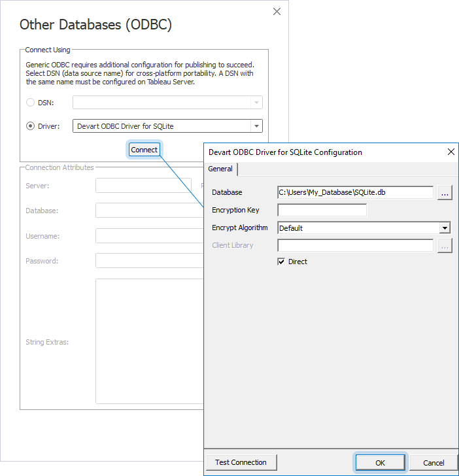The image size is (459, 476).
Task: Close the Devart ODBC Driver Configuration window
Action: pos(450,152)
